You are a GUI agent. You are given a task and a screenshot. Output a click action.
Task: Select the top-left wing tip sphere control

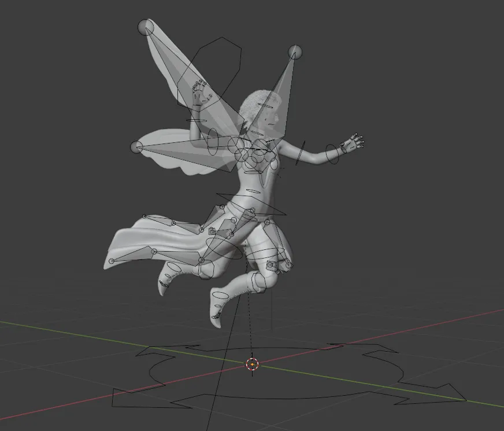(x=146, y=27)
